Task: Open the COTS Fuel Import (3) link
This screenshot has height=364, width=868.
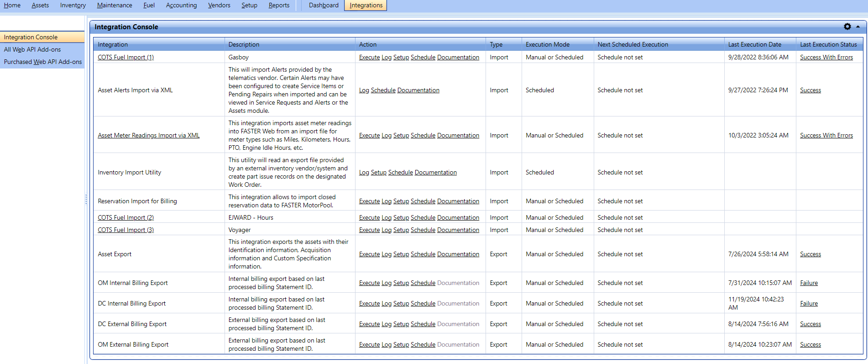Action: [126, 230]
